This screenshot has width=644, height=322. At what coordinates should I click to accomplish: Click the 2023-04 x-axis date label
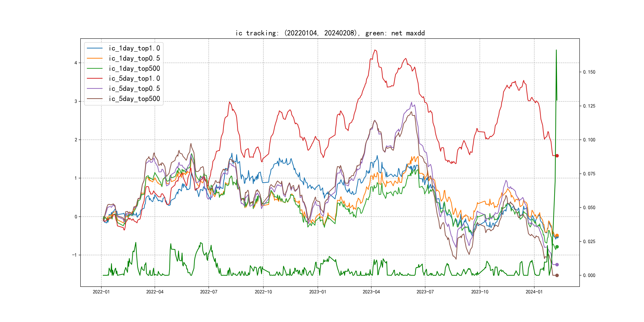point(371,292)
